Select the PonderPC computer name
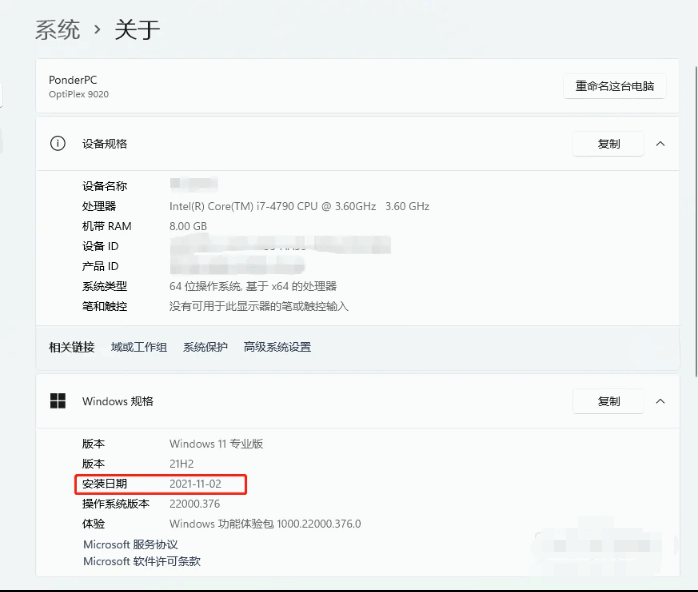 click(x=73, y=80)
